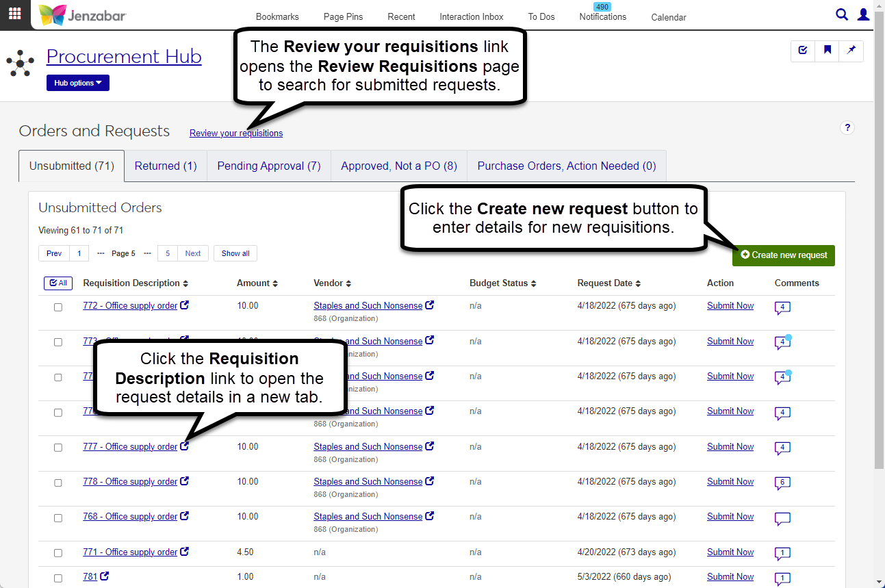The height and width of the screenshot is (588, 885).
Task: Open the Notifications menu item
Action: click(602, 16)
